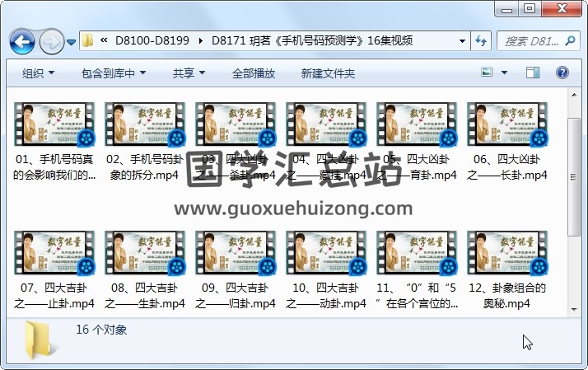Click the 新建文件夹 button
This screenshot has width=588, height=370.
[x=328, y=73]
